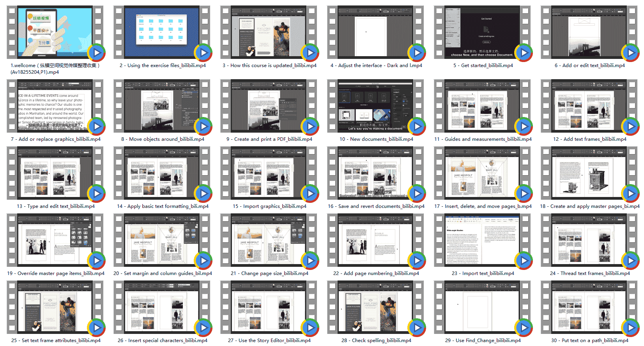
Task: Select the 'Apply basic text formatting' video thumbnail
Action: [x=162, y=173]
